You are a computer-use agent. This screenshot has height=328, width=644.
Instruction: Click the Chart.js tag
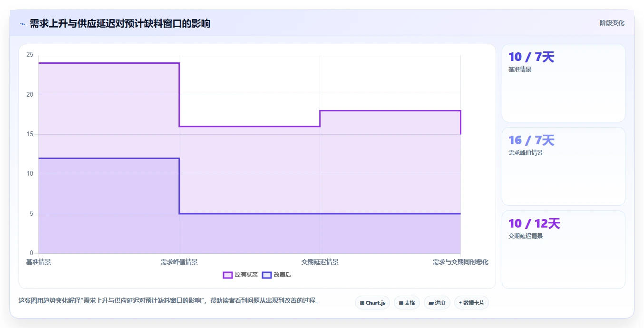pos(372,303)
